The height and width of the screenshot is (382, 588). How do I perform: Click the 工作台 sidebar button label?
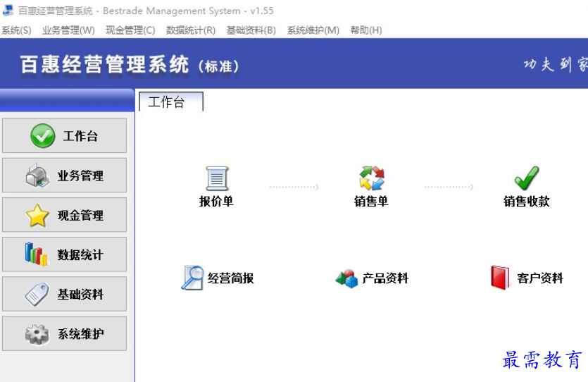coord(80,136)
